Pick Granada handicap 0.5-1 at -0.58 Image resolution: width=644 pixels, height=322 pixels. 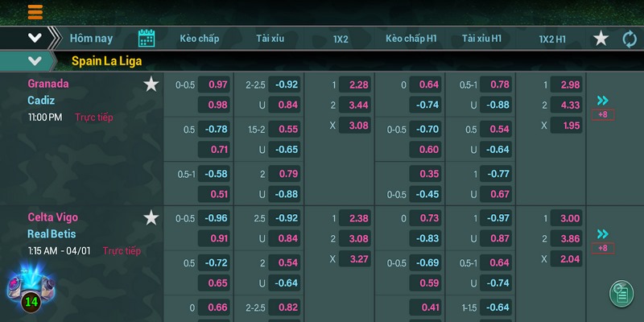(213, 174)
